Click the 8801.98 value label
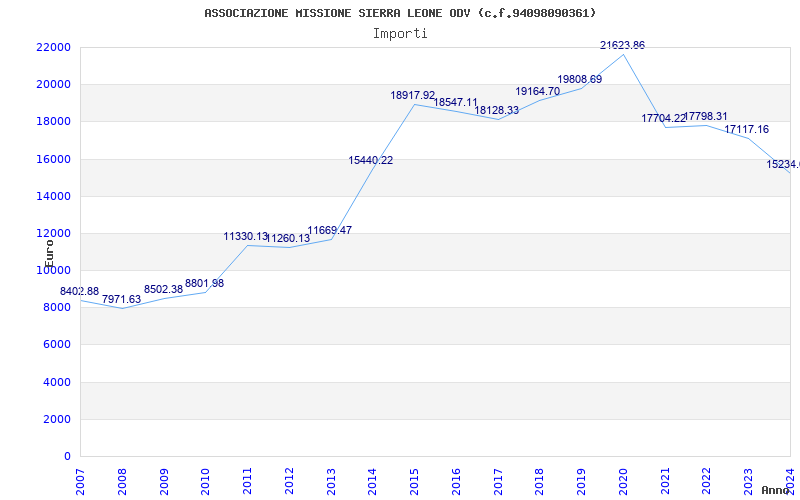800x500 pixels. (x=205, y=283)
